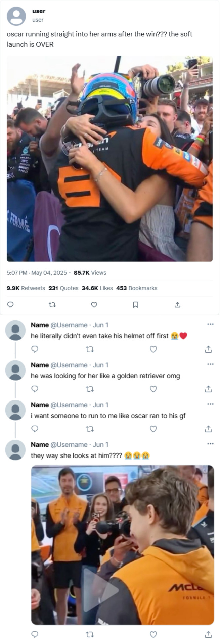
Task: Open the main tweet author's avatar
Action: [16, 16]
